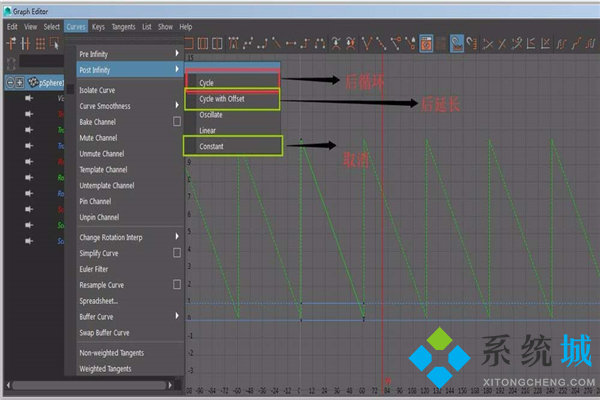Click the blue highlighted icon in toolbar
This screenshot has width=600, height=400.
456,43
